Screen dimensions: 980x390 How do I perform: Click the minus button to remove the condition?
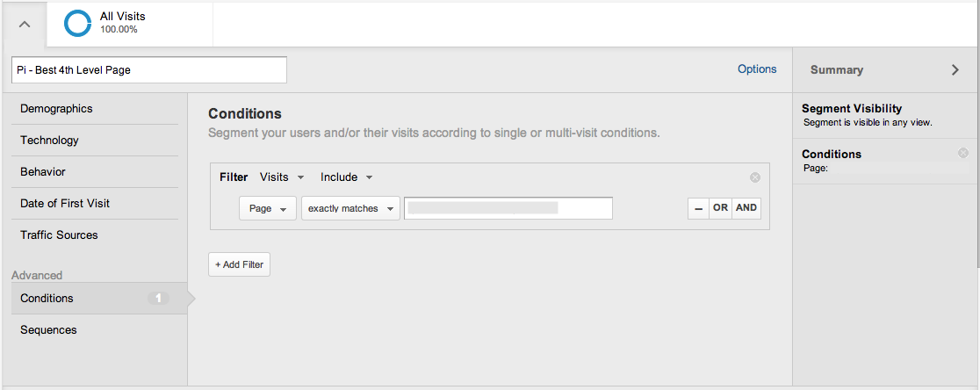tap(698, 208)
